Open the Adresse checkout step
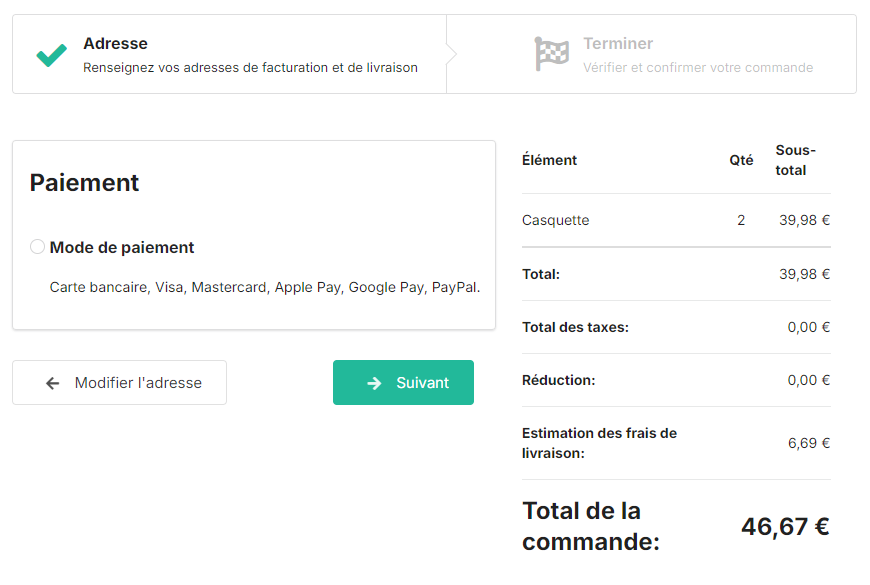This screenshot has width=870, height=585. click(230, 54)
